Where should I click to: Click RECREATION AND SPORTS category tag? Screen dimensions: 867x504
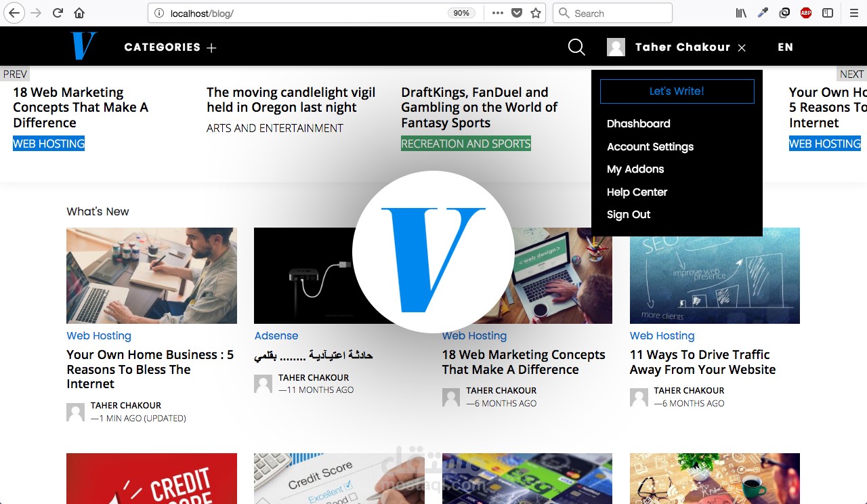pos(466,144)
